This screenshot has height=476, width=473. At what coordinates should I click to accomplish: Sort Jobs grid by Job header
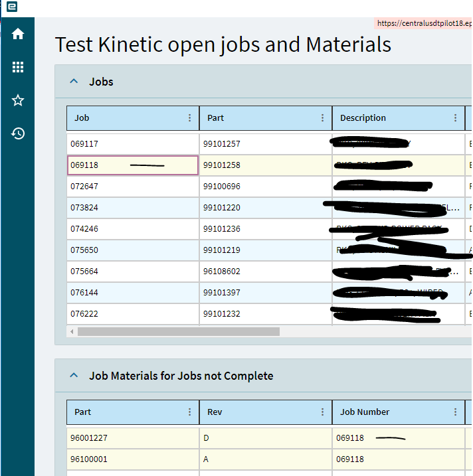point(82,118)
